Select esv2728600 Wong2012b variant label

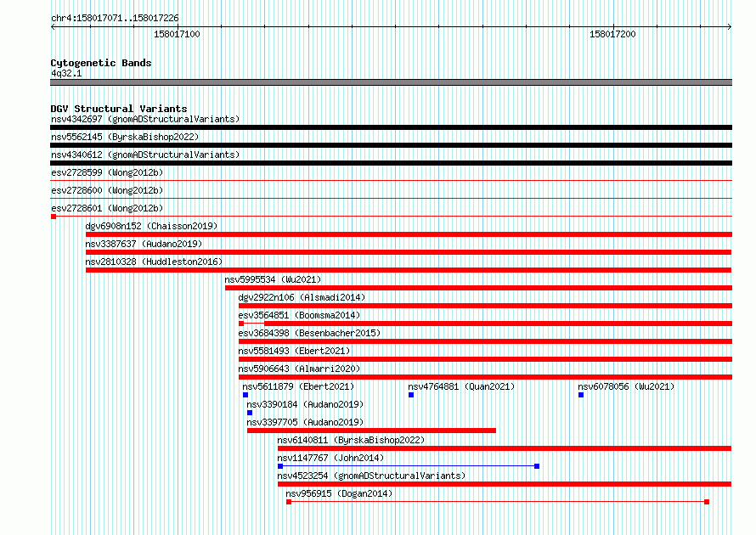click(107, 190)
